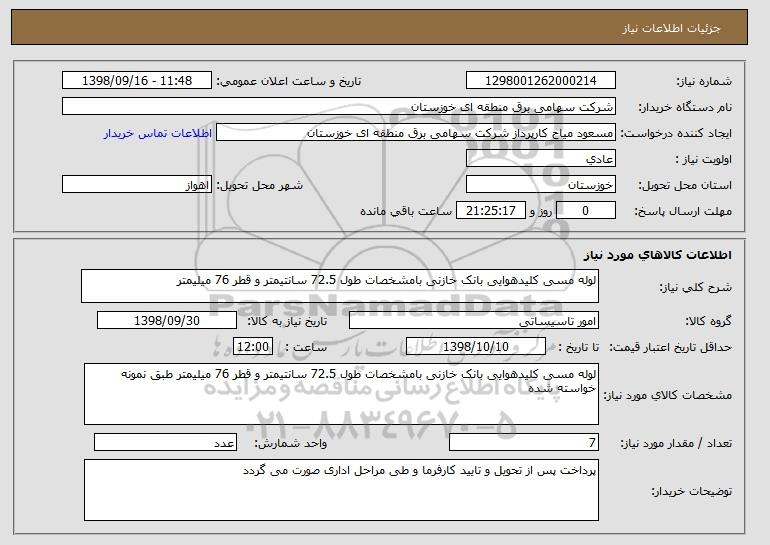Click the time field showing 12:00

pyautogui.click(x=253, y=347)
